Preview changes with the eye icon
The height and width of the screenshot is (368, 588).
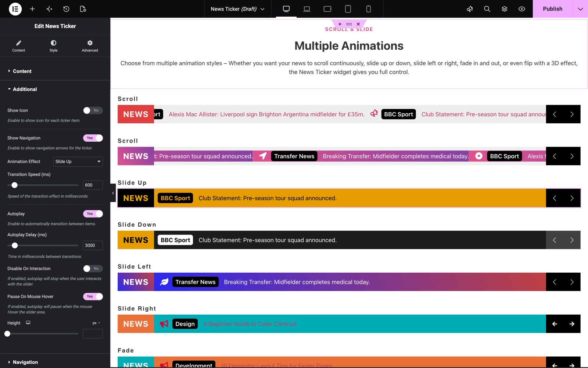[x=521, y=9]
